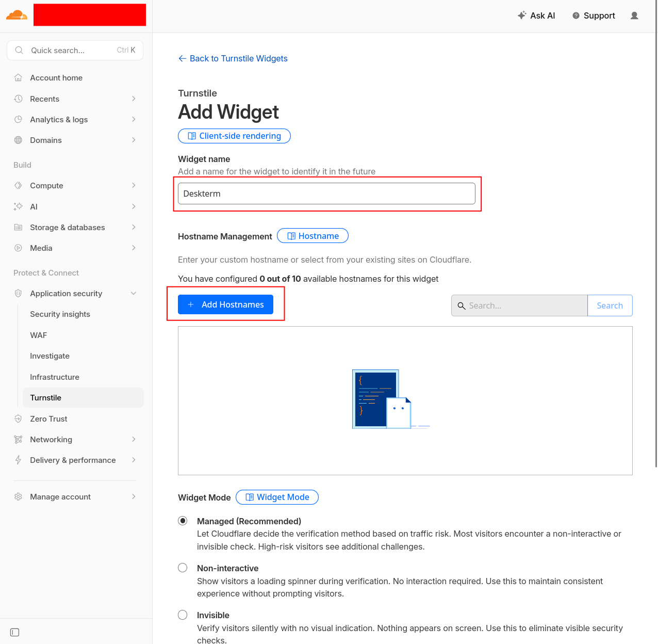Click the Account home house icon

point(18,77)
